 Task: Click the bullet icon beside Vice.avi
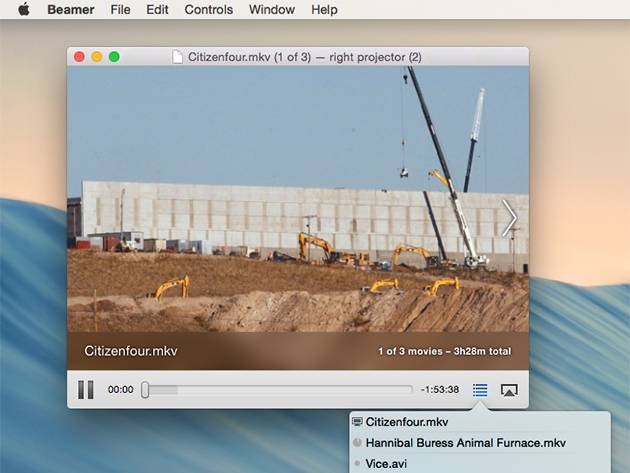(x=358, y=464)
